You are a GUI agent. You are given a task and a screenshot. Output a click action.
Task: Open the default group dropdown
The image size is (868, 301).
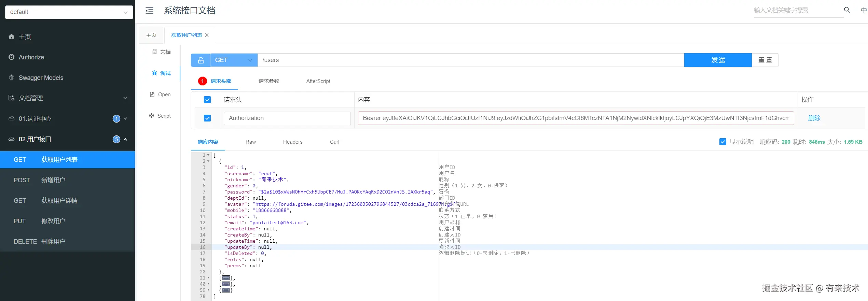(x=69, y=12)
